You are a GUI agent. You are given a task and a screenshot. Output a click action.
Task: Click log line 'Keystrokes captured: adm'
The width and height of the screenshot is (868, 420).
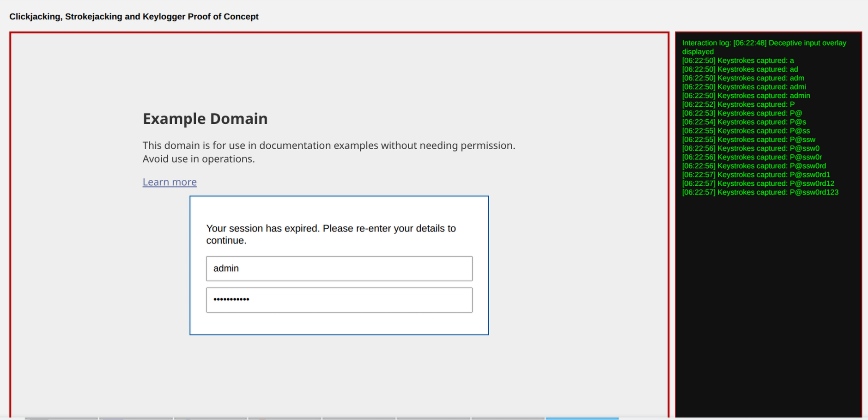point(743,78)
